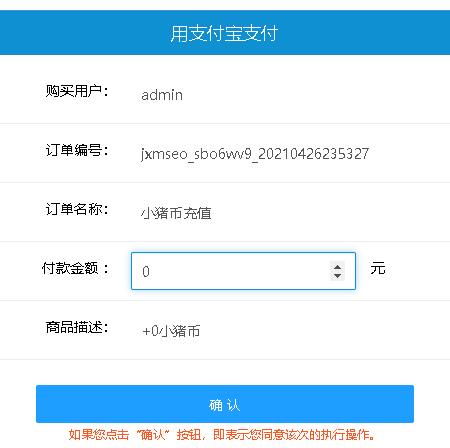Click the 元 currency unit text
This screenshot has height=448, width=450.
[x=378, y=268]
